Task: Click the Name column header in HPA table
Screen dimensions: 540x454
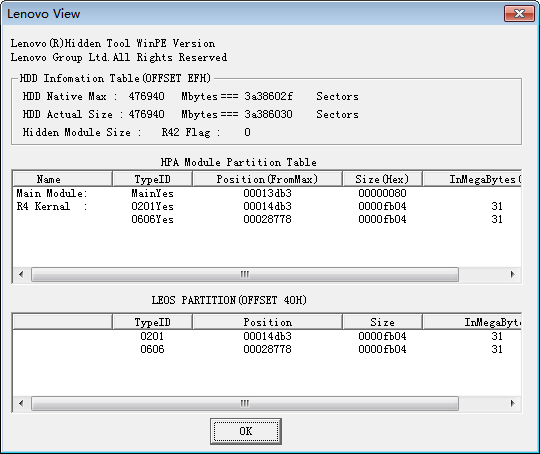Action: 62,179
